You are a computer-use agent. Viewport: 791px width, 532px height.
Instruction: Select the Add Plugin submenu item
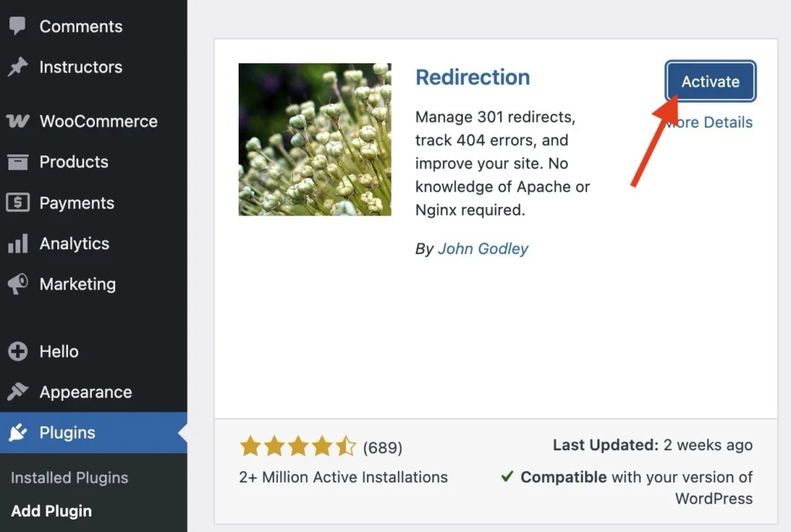(51, 511)
